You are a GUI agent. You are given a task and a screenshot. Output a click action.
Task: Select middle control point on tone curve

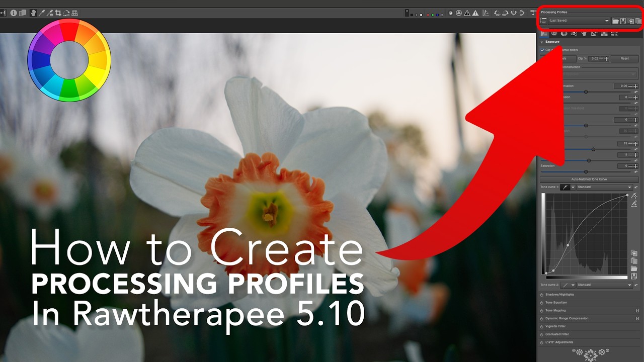tap(568, 245)
